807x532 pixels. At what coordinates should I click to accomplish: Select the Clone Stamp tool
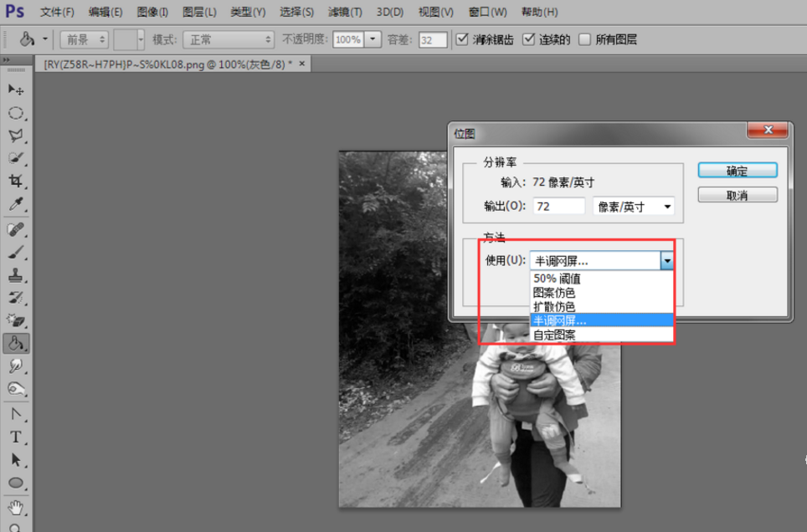pyautogui.click(x=17, y=274)
